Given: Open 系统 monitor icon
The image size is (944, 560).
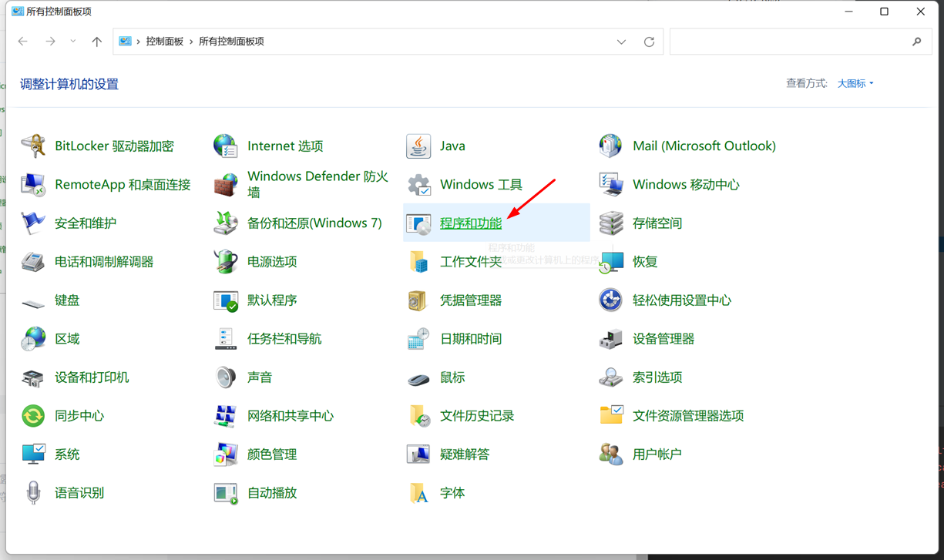Looking at the screenshot, I should pyautogui.click(x=33, y=454).
